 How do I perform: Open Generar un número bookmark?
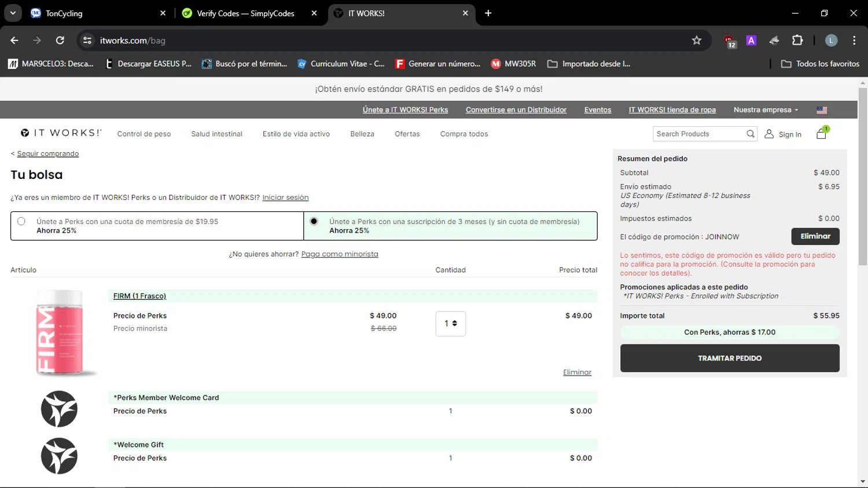(x=438, y=64)
